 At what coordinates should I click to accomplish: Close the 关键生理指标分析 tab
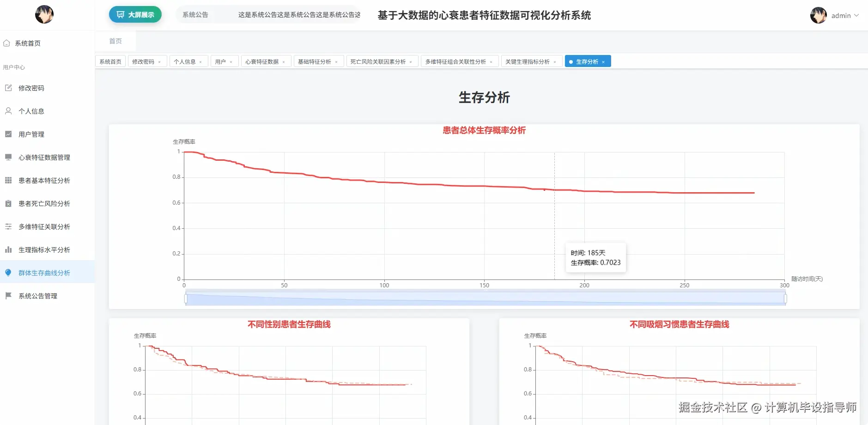555,62
